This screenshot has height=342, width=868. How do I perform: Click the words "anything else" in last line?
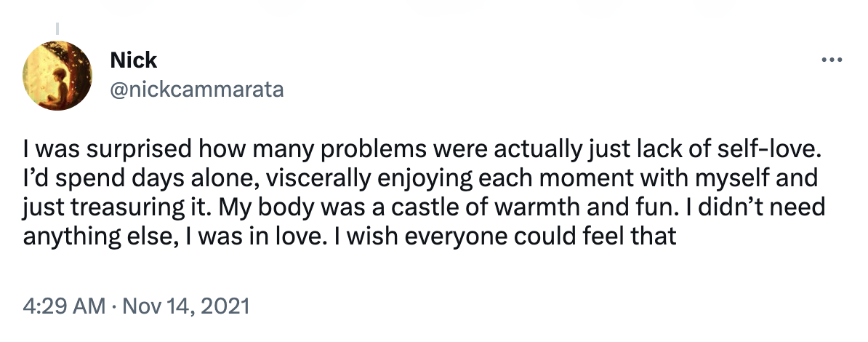(x=99, y=236)
